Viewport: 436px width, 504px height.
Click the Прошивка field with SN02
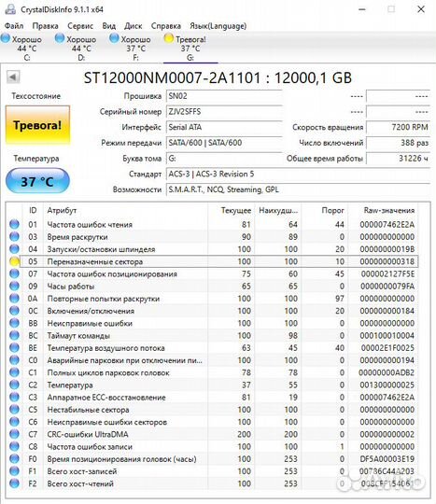(x=224, y=96)
